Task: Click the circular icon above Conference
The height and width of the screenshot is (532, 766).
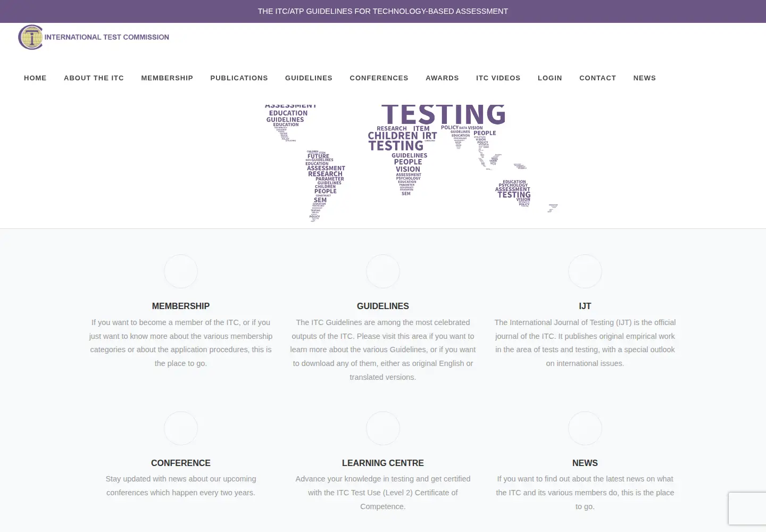Action: (181, 428)
